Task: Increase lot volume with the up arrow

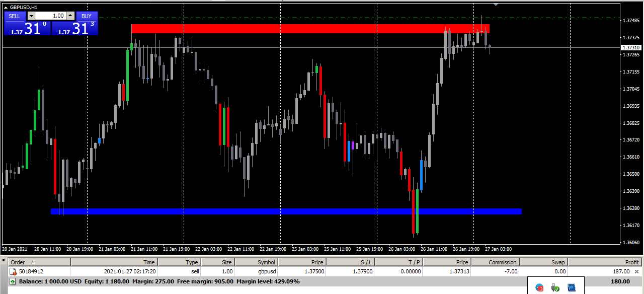Action: tap(70, 16)
